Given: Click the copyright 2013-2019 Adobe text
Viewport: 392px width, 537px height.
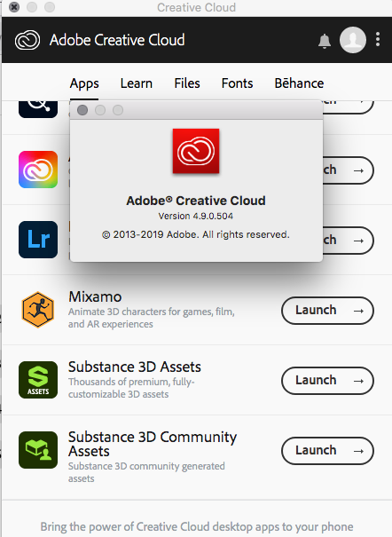Looking at the screenshot, I should click(x=196, y=234).
